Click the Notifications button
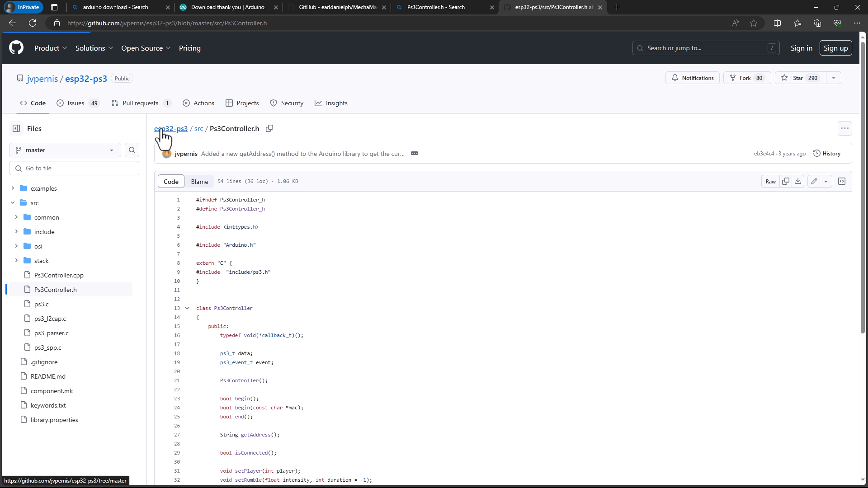This screenshot has width=868, height=488. coord(693,78)
